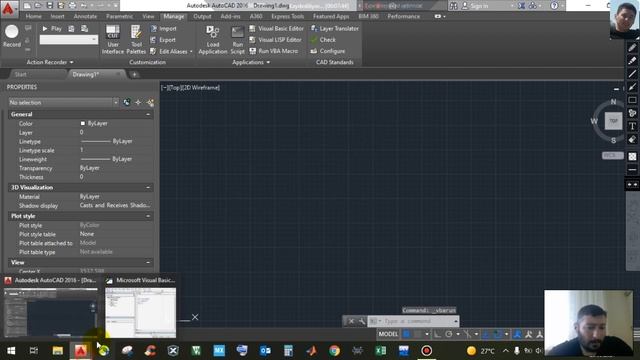Click Load Application icon
Screen dimensions: 640x360
click(x=213, y=40)
